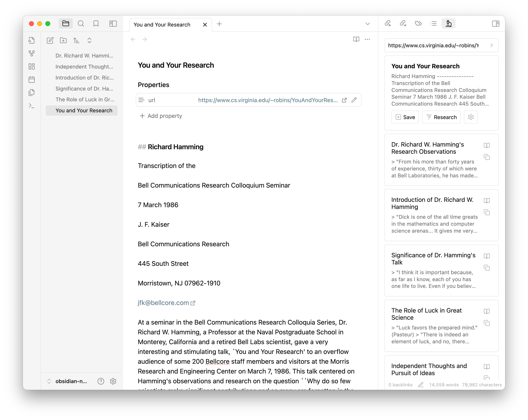Open today's daily note calendar icon
Image resolution: width=528 pixels, height=420 pixels.
(x=32, y=80)
